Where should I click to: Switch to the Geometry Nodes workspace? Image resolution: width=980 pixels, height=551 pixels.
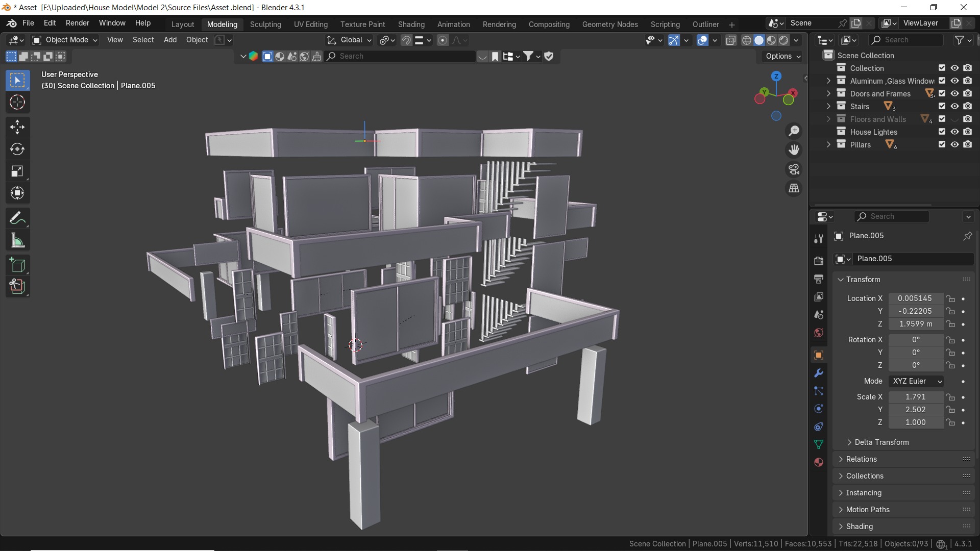click(x=610, y=24)
